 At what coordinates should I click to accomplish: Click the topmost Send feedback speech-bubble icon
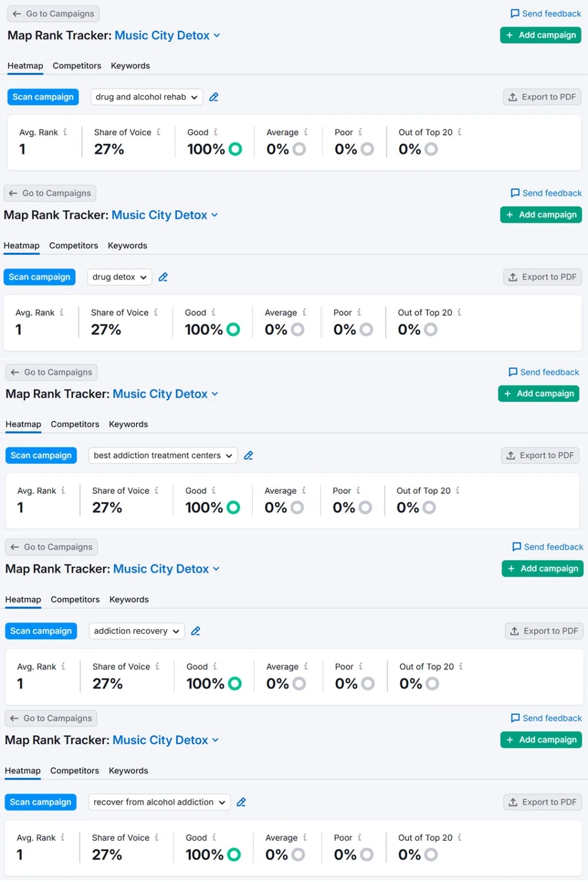coord(514,14)
